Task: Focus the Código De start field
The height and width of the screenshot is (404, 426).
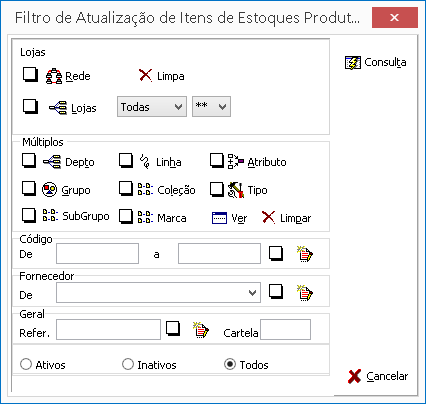Action: tap(97, 254)
